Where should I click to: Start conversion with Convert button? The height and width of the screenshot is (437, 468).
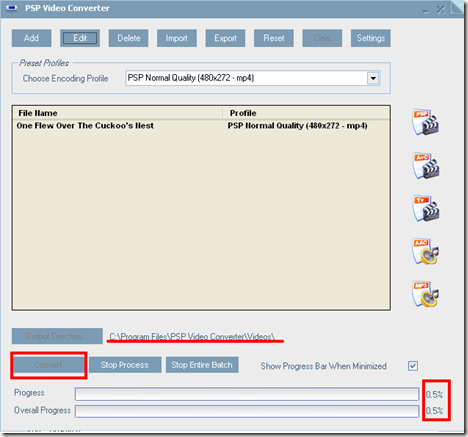point(48,365)
